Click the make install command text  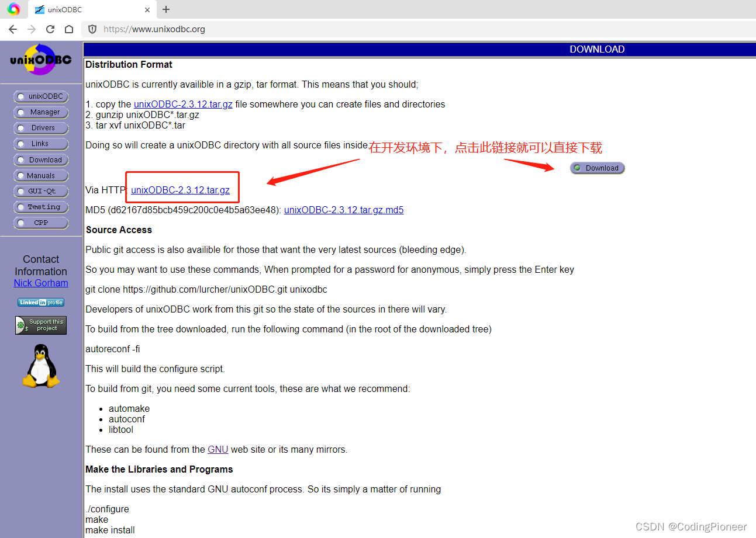pos(110,530)
